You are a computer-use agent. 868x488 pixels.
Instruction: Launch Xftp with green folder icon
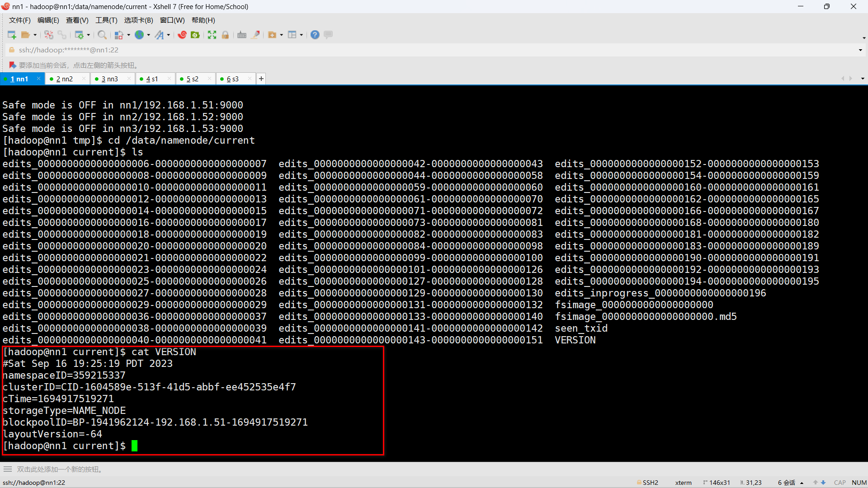click(x=195, y=35)
